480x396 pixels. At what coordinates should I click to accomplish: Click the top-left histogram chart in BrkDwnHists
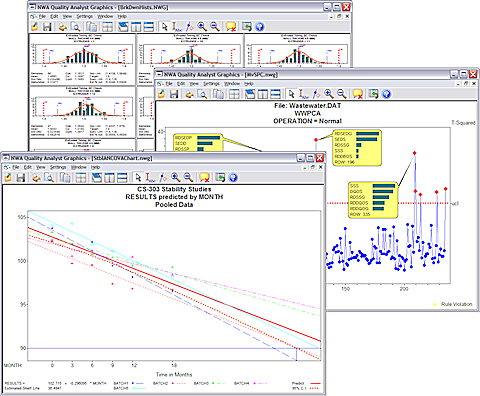(83, 59)
